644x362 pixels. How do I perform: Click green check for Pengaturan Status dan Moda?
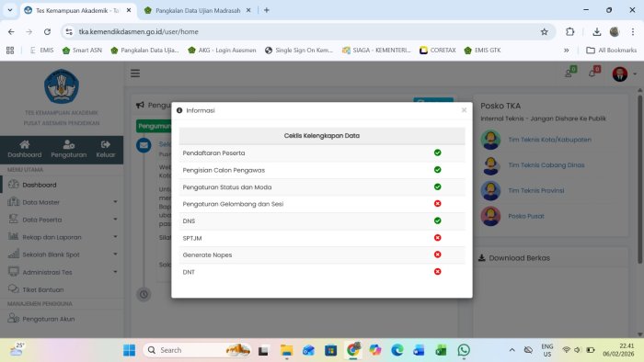coord(437,187)
